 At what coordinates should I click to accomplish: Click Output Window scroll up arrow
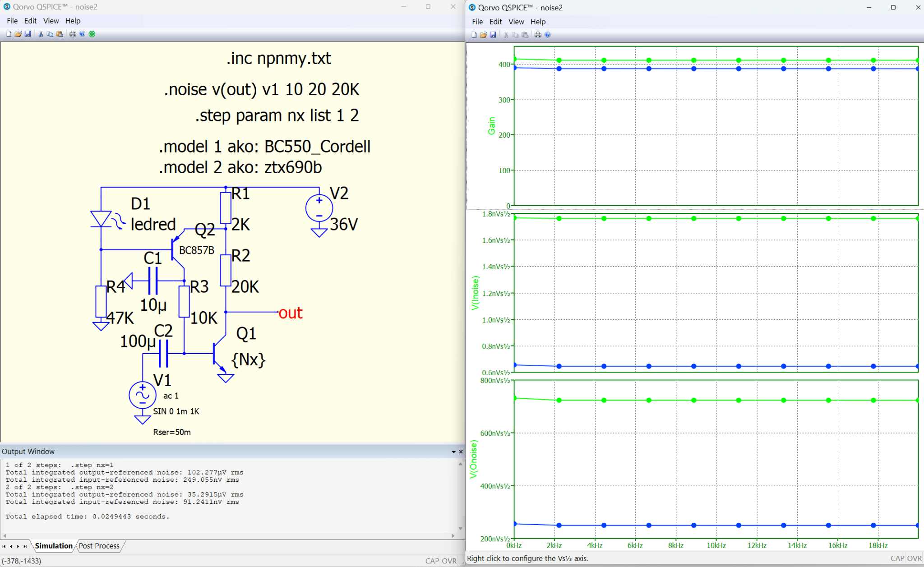point(460,464)
